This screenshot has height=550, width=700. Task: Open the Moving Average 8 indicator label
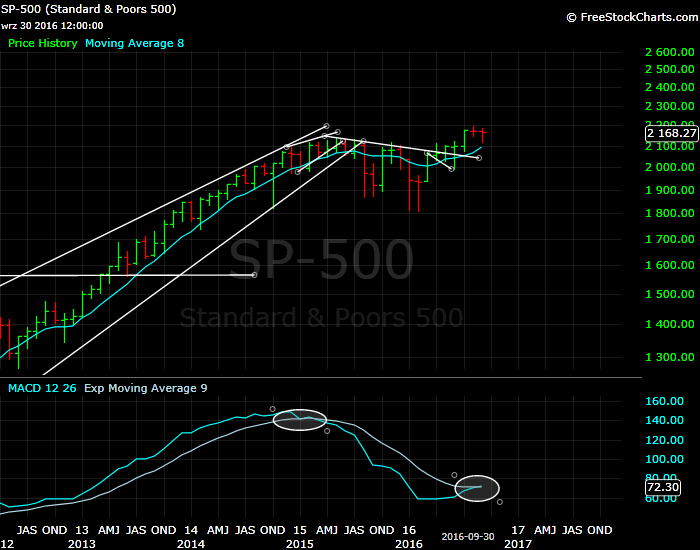(134, 43)
